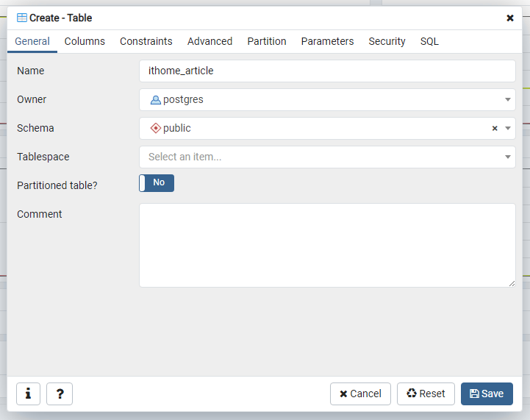
Task: Expand the Owner dropdown arrow
Action: click(x=508, y=99)
